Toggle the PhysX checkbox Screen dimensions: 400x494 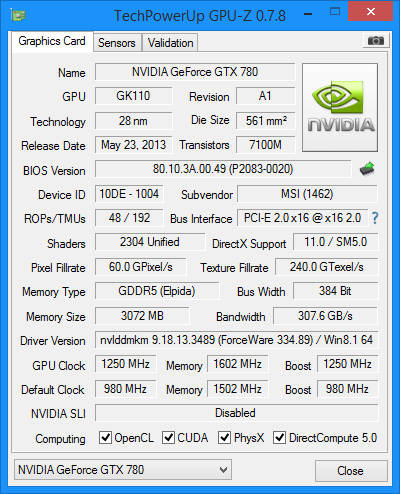[224, 437]
